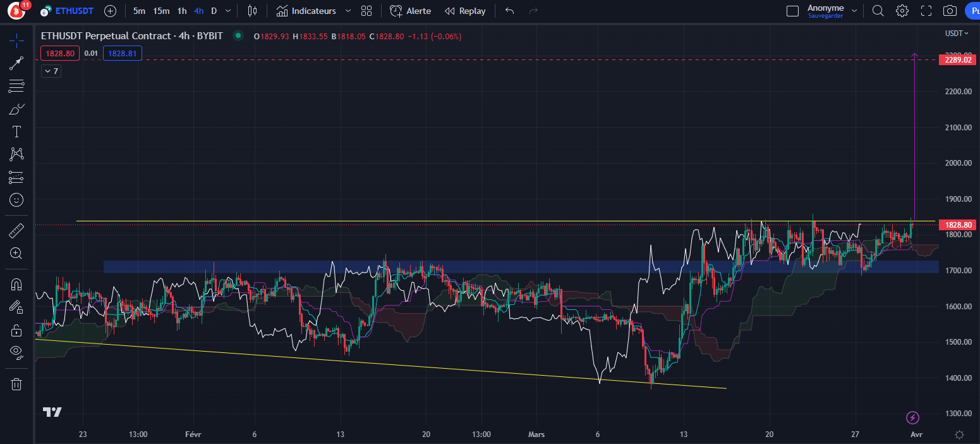
Task: Select the brush drawing tool
Action: click(16, 109)
